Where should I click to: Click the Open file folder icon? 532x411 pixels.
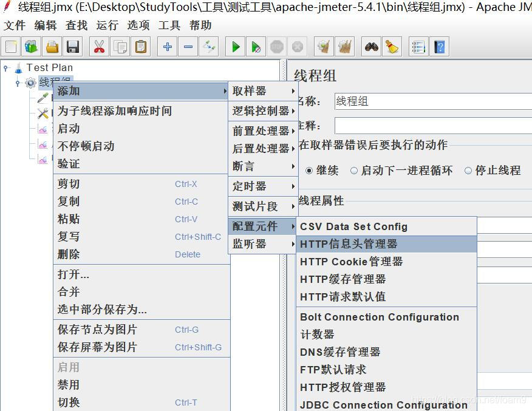pyautogui.click(x=52, y=47)
